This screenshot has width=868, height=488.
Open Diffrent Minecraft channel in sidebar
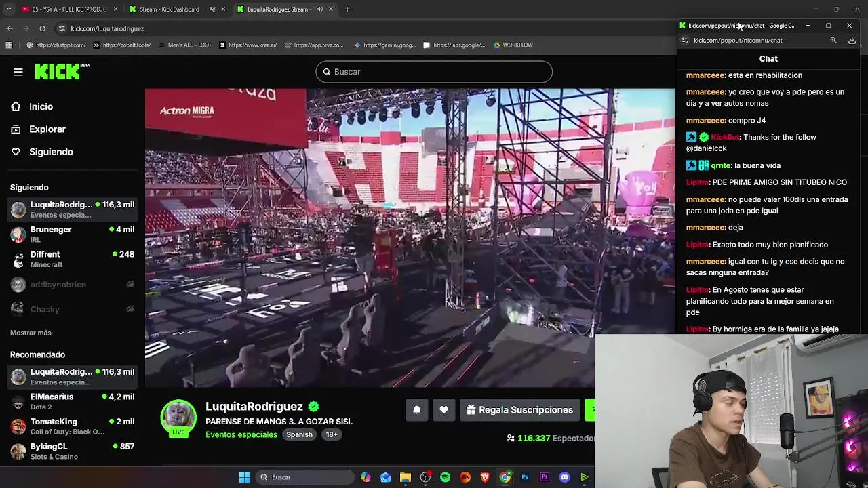[72, 260]
